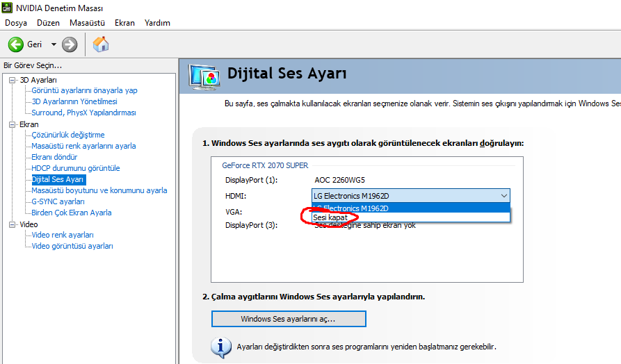Click the DisplayPort (1): label

pyautogui.click(x=252, y=181)
